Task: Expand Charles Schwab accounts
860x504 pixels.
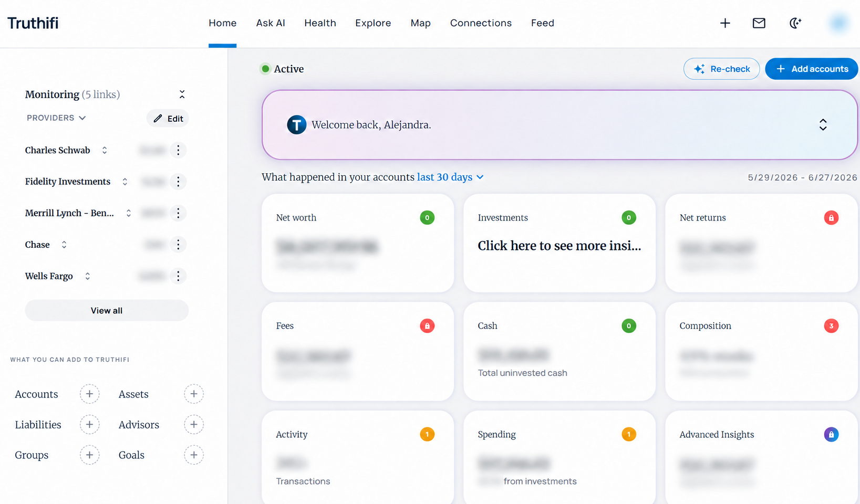Action: click(x=105, y=150)
